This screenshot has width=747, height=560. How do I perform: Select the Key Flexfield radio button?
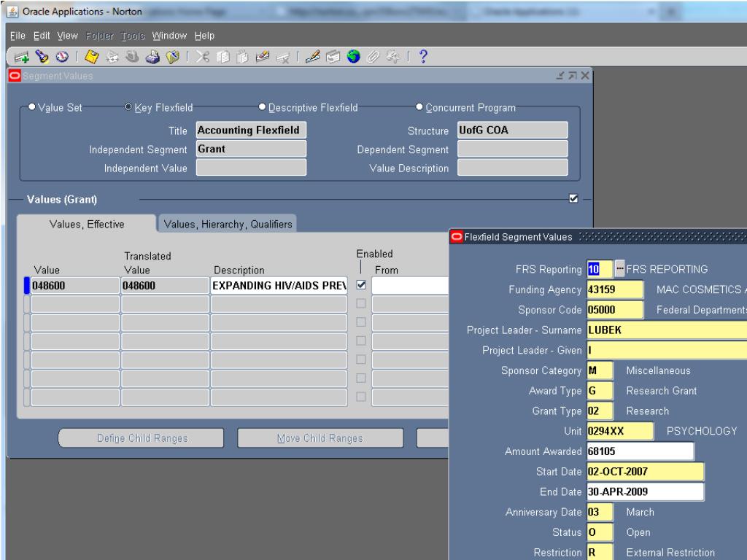coord(128,106)
